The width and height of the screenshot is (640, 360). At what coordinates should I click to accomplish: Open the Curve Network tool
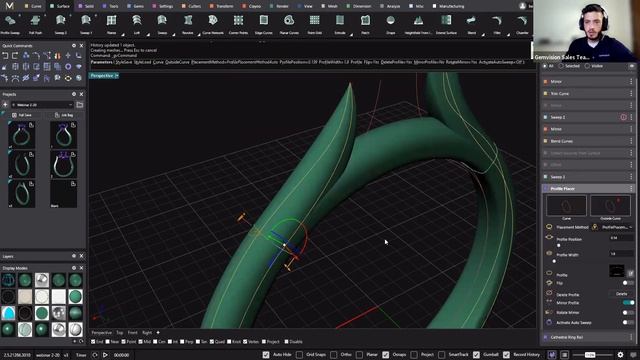point(213,20)
